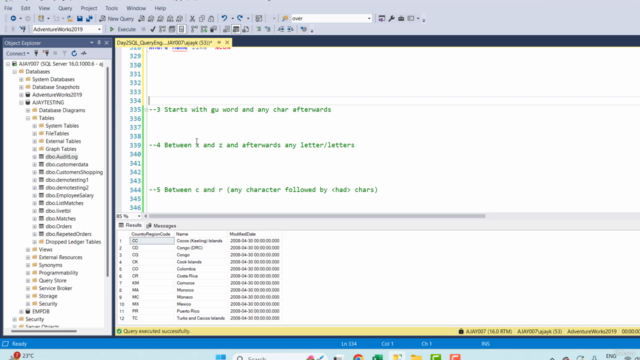Select the Query Store folder
The height and width of the screenshot is (360, 640).
tap(52, 280)
